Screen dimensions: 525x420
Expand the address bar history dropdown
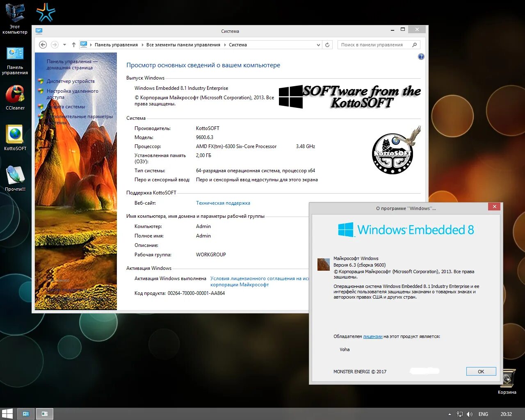[x=318, y=45]
